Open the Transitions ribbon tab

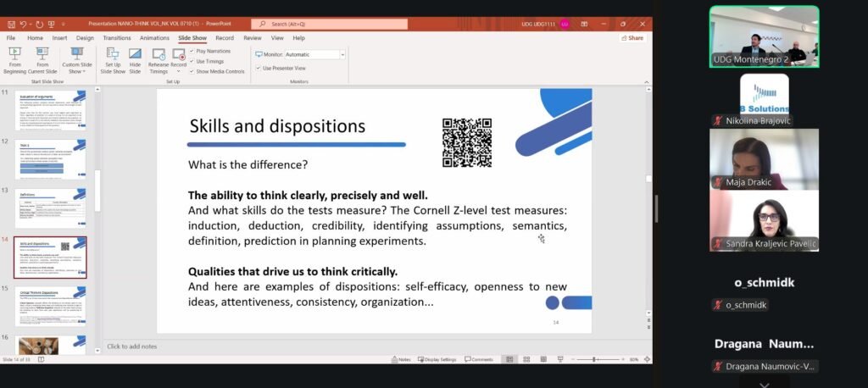click(117, 38)
